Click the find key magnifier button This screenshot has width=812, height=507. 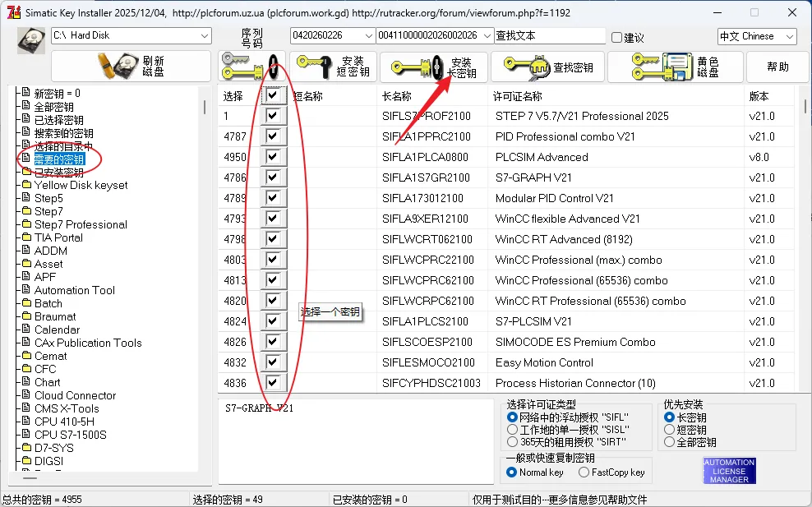click(x=548, y=67)
